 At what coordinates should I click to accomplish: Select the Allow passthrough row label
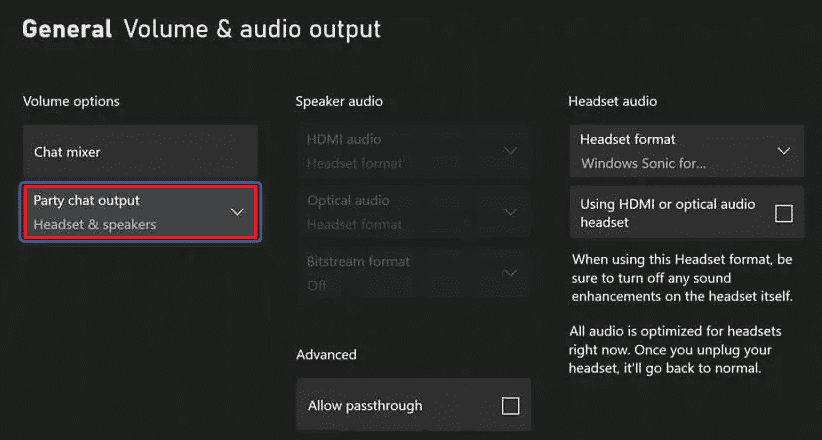click(x=365, y=406)
